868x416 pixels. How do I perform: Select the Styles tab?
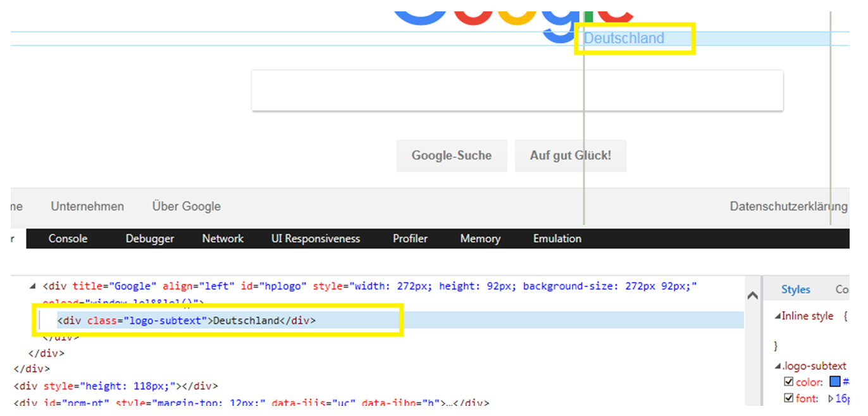pyautogui.click(x=796, y=289)
